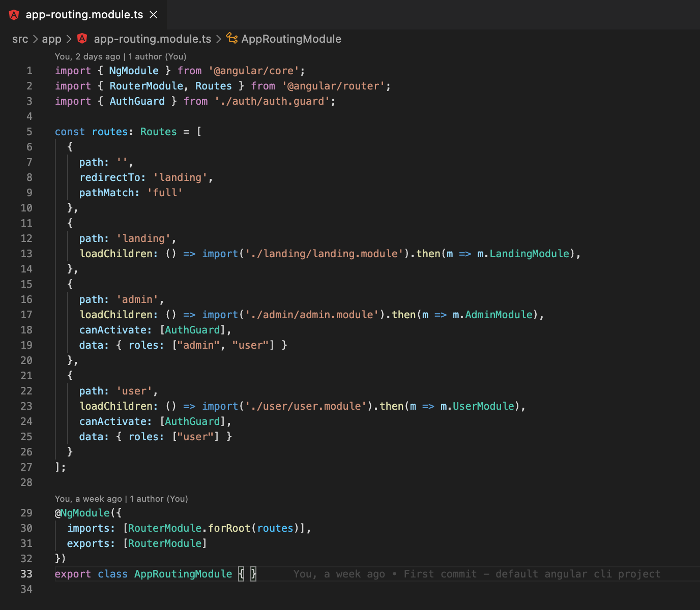Click "RouterModule" on line 31
Viewport: 700px width, 610px height.
(x=165, y=543)
